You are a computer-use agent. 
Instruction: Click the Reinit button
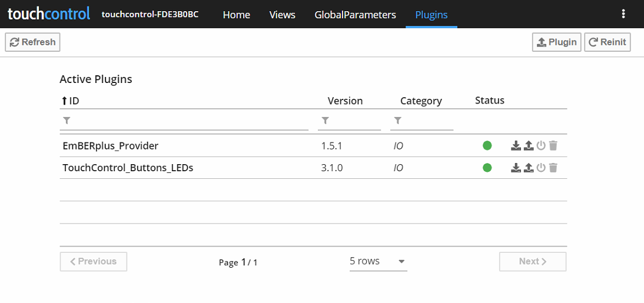point(608,42)
